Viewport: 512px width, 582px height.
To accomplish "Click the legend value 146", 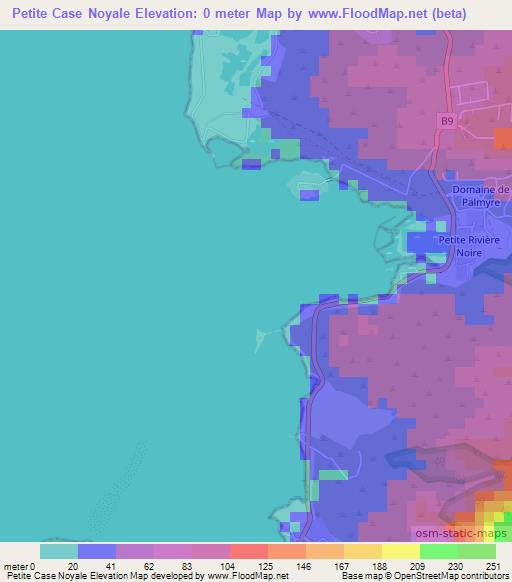I will (303, 567).
